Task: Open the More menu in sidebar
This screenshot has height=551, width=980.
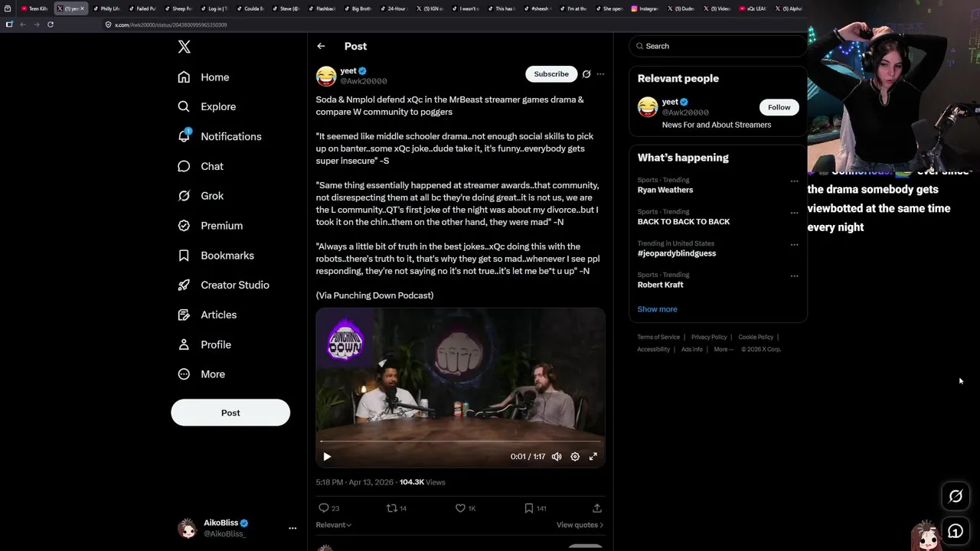Action: tap(201, 374)
